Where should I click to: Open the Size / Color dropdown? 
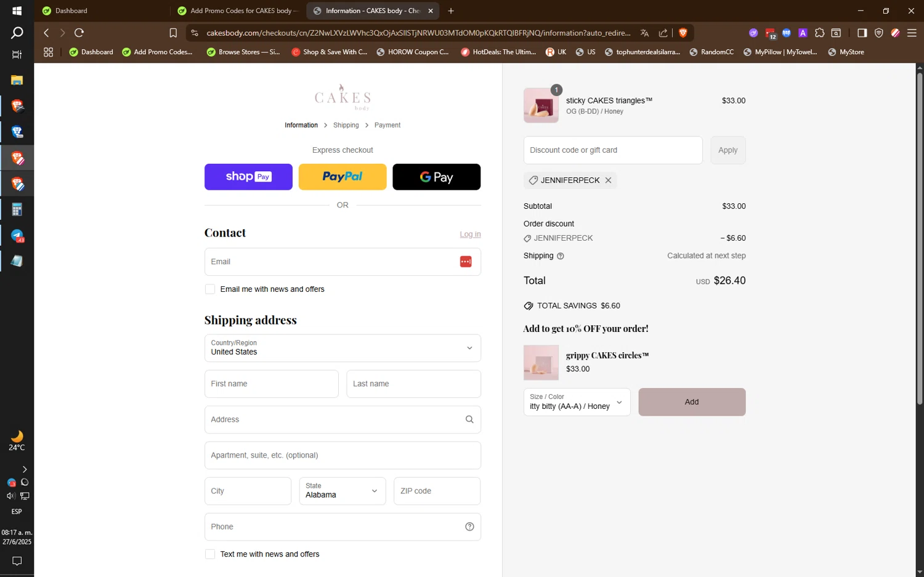(577, 402)
